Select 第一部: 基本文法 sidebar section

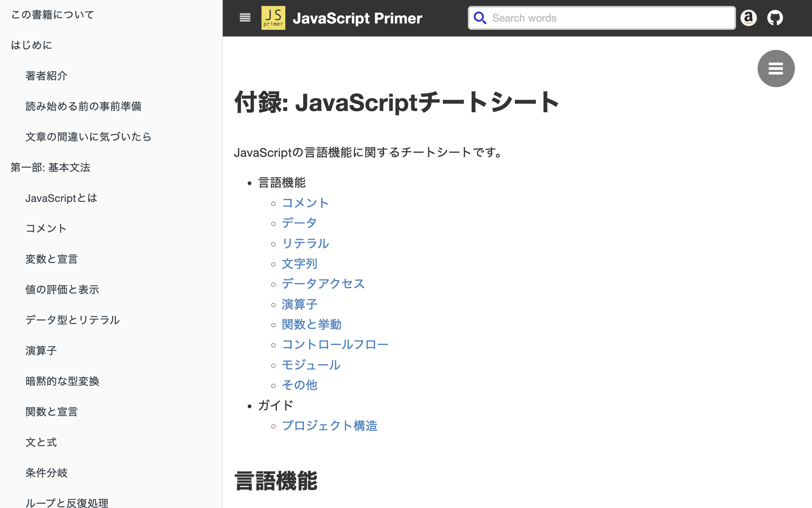coord(50,168)
